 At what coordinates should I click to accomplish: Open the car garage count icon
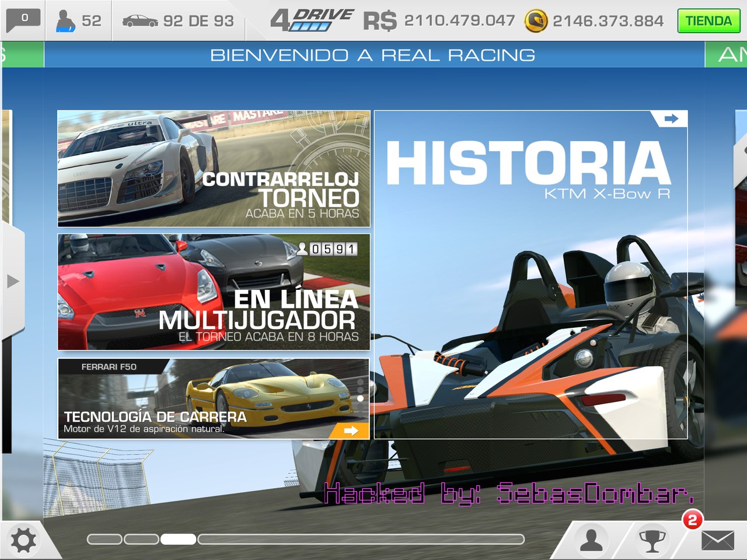[x=140, y=21]
